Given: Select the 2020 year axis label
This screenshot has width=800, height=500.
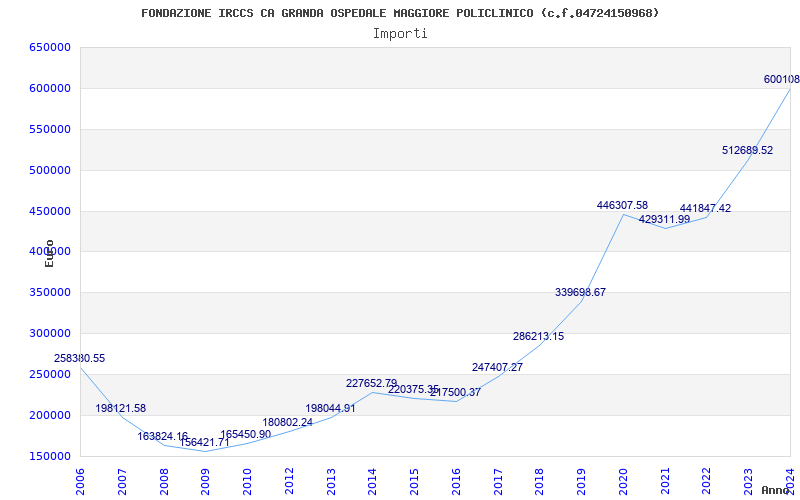Looking at the screenshot, I should click(623, 481).
